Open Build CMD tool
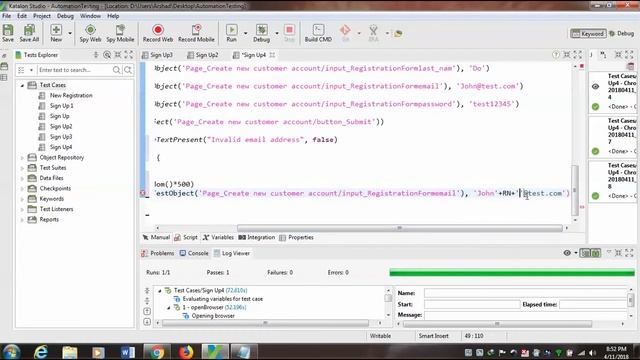Image resolution: width=640 pixels, height=360 pixels. pos(318,33)
